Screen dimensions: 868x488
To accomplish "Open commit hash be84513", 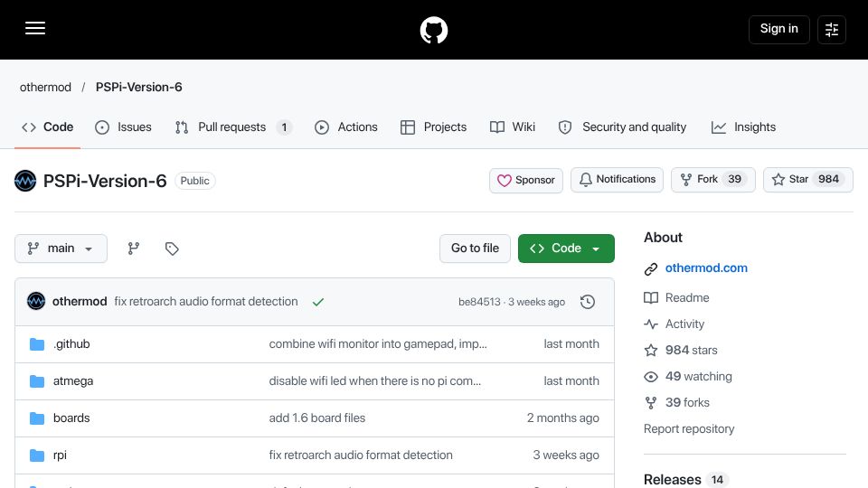I will click(479, 302).
